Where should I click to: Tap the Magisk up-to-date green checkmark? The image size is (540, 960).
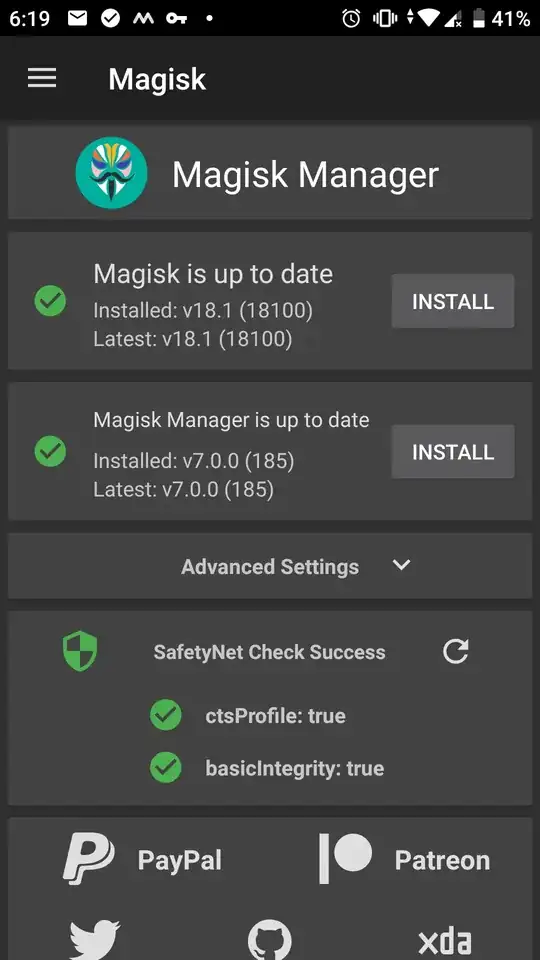(50, 301)
